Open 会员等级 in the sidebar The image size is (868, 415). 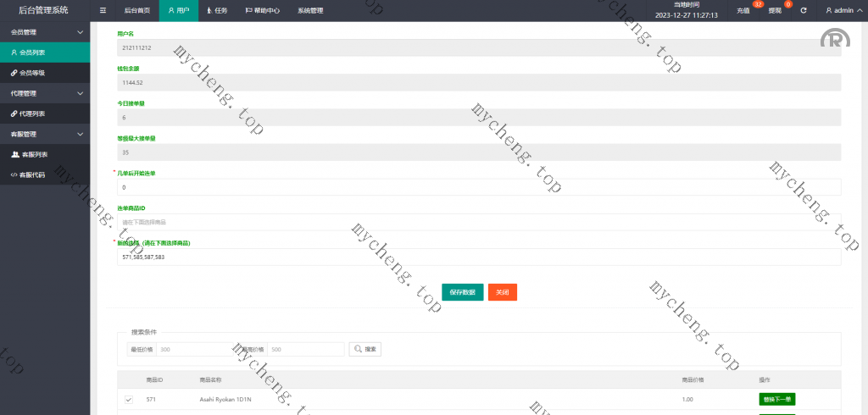pyautogui.click(x=33, y=73)
